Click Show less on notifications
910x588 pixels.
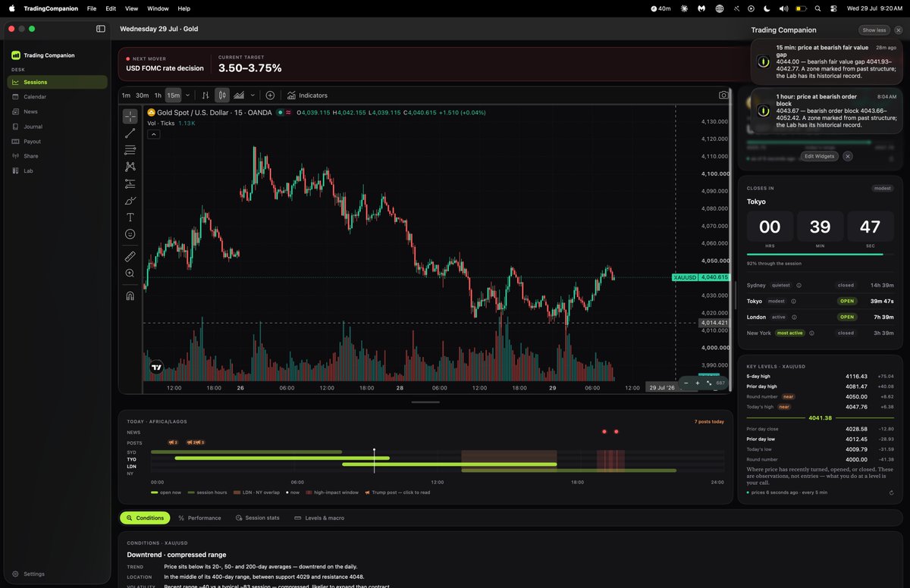tap(874, 30)
